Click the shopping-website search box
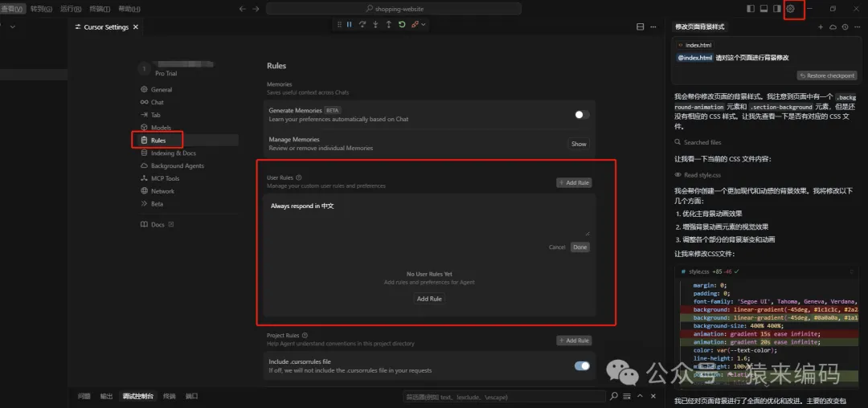 click(x=394, y=9)
